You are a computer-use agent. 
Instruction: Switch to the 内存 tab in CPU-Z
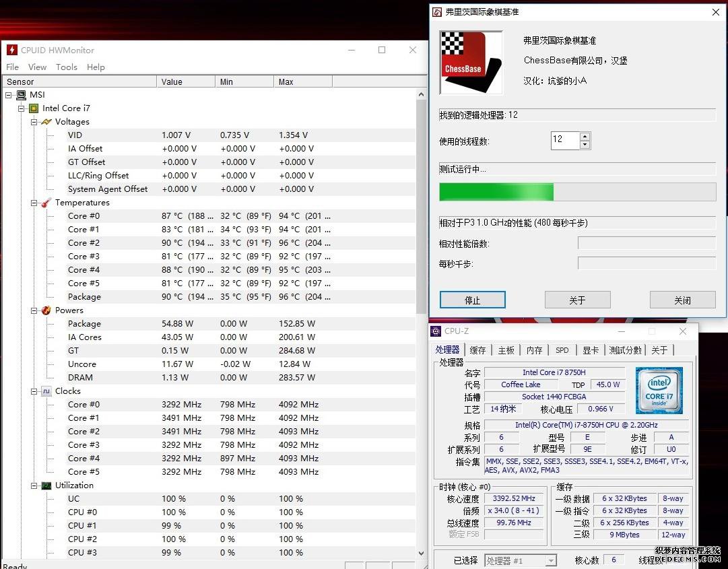535,350
